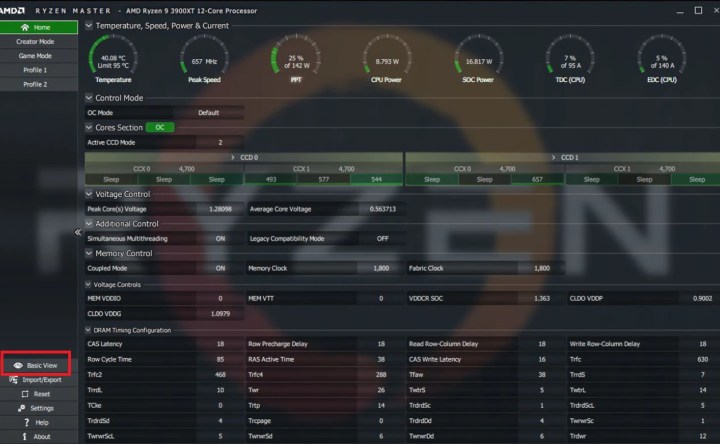Click the Basic View eye icon

(18, 365)
